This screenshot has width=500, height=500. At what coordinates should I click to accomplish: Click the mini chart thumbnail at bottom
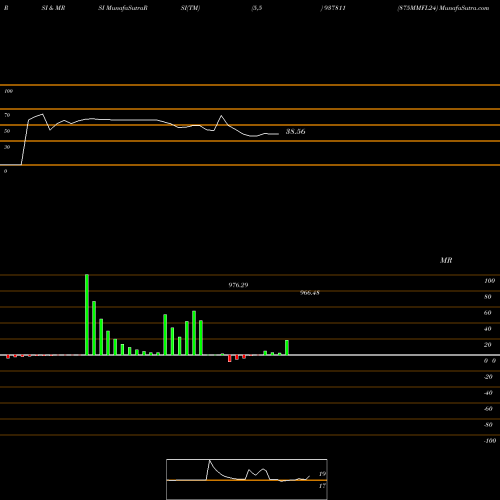(x=247, y=479)
